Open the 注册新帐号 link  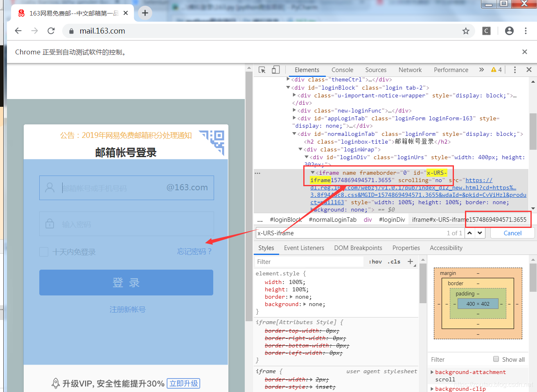coord(127,309)
